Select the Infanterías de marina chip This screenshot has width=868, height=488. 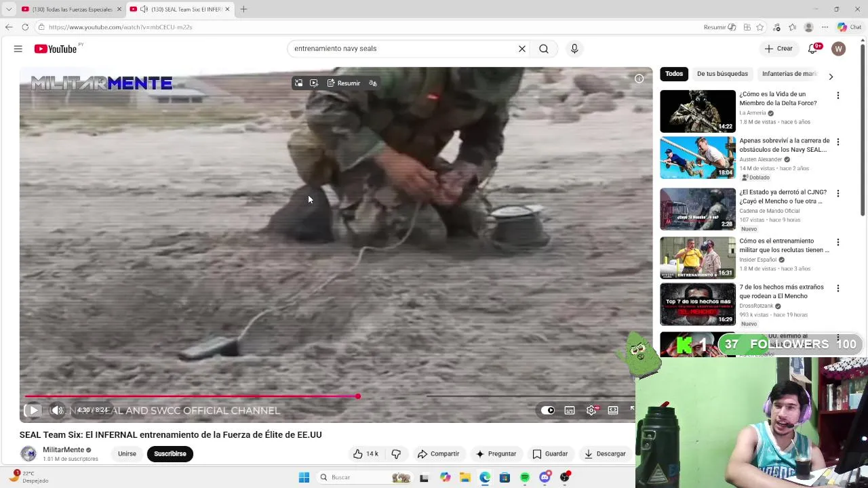pos(789,74)
